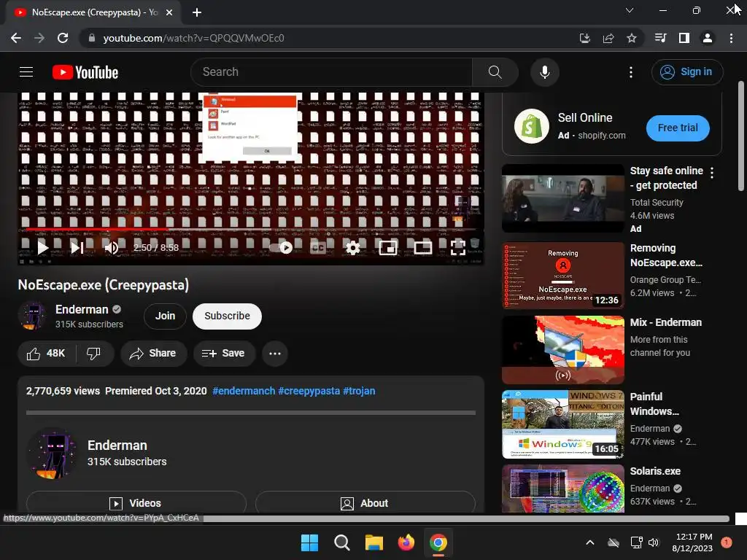Open the Windows Start menu
The width and height of the screenshot is (747, 560).
309,542
